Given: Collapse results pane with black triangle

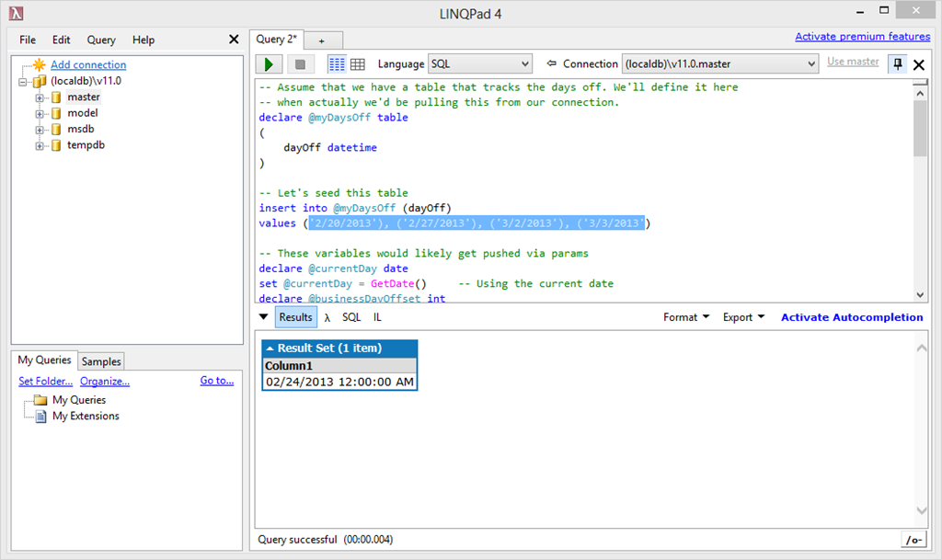Looking at the screenshot, I should coord(264,317).
